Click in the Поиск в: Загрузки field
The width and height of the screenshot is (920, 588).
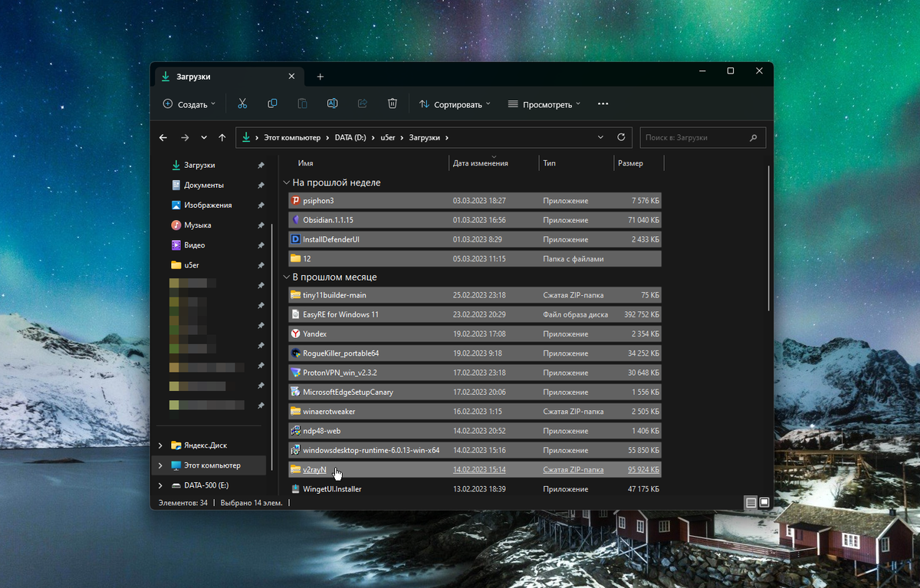702,138
